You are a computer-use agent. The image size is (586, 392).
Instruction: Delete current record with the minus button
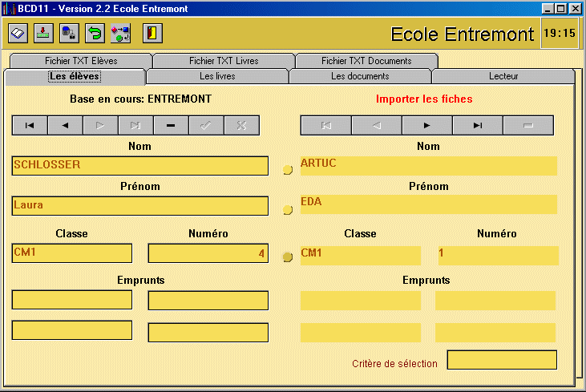pos(171,125)
